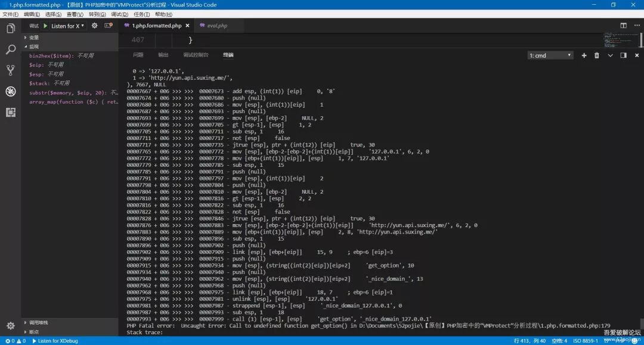644x345 pixels.
Task: Open the debug console from the debug toolbar
Action: [109, 26]
